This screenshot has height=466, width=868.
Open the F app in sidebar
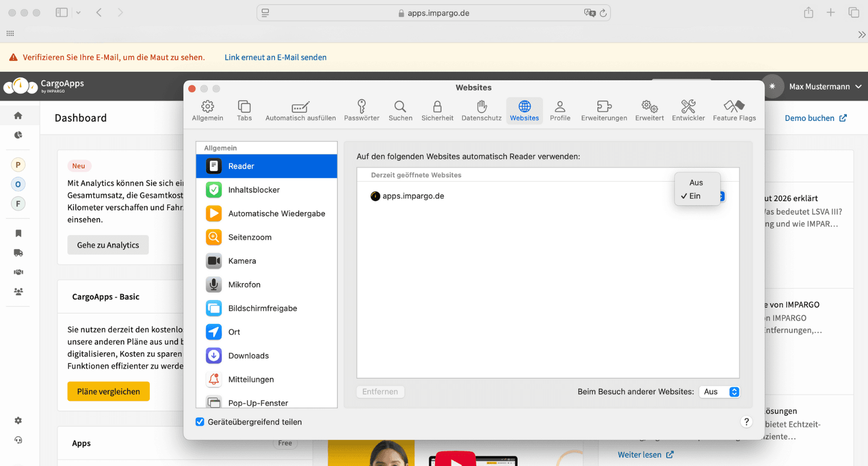pos(18,204)
